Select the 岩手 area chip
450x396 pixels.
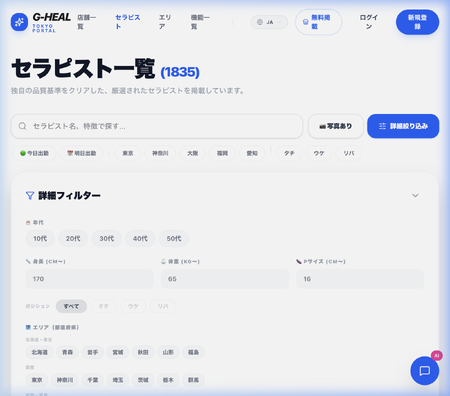pyautogui.click(x=93, y=352)
